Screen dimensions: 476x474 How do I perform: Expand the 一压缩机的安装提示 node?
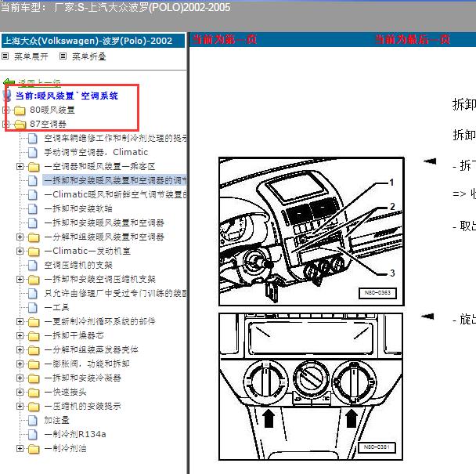[x=20, y=406]
